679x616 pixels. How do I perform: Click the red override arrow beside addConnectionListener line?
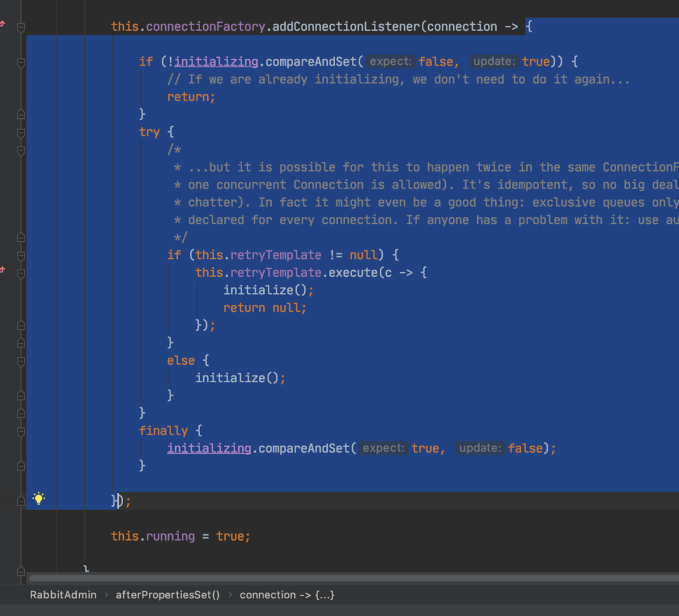pyautogui.click(x=3, y=24)
